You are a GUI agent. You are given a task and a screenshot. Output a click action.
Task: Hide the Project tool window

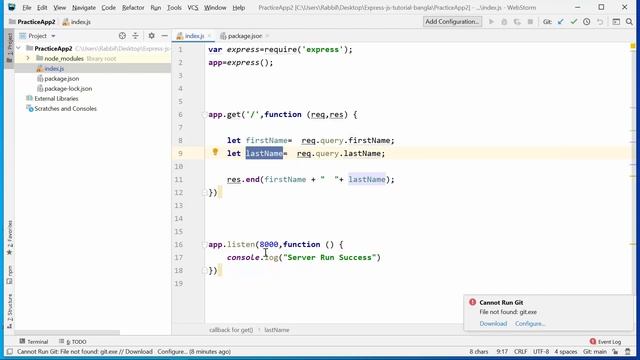164,36
